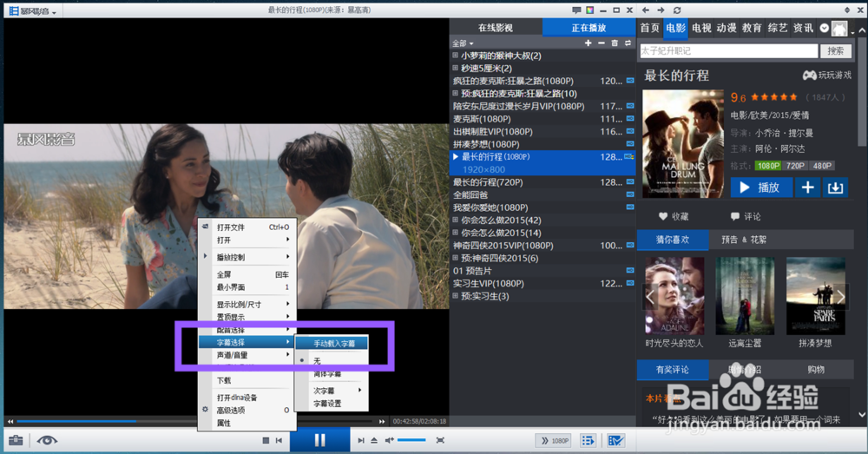Go to previous track button
The image size is (868, 454).
(279, 441)
